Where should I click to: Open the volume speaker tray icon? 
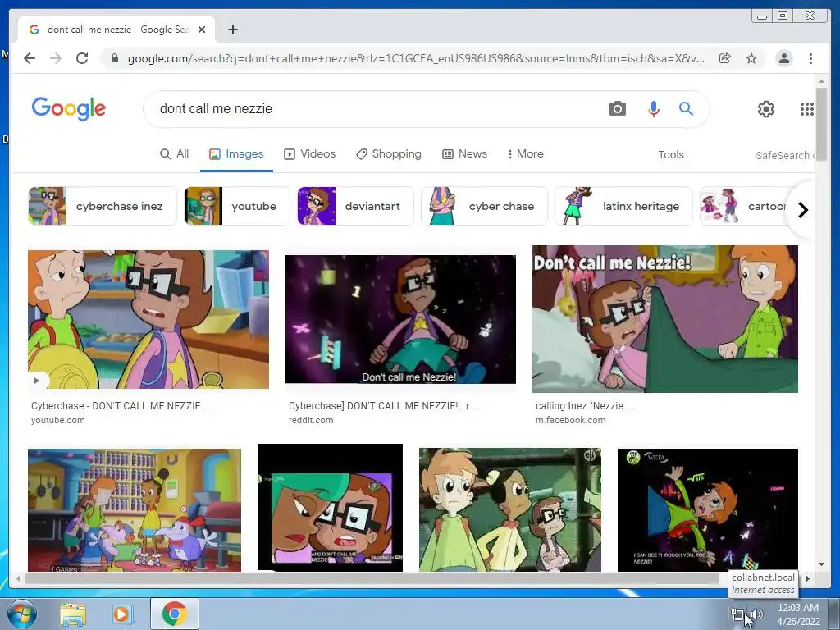coord(757,614)
